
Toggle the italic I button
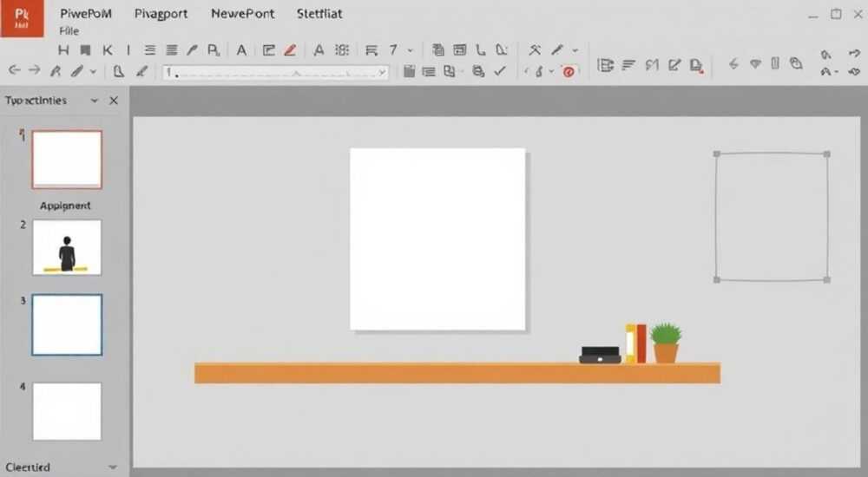pyautogui.click(x=128, y=50)
